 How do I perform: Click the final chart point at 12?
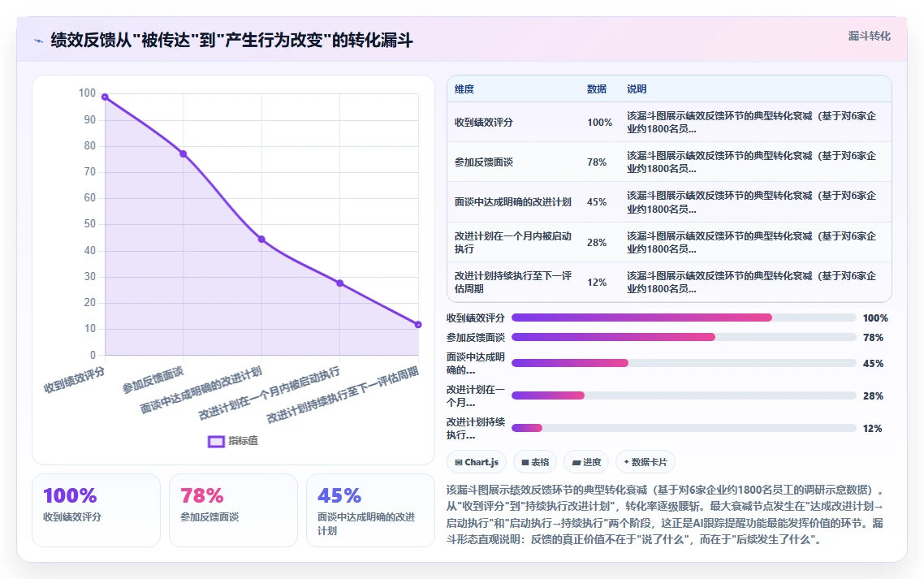418,324
